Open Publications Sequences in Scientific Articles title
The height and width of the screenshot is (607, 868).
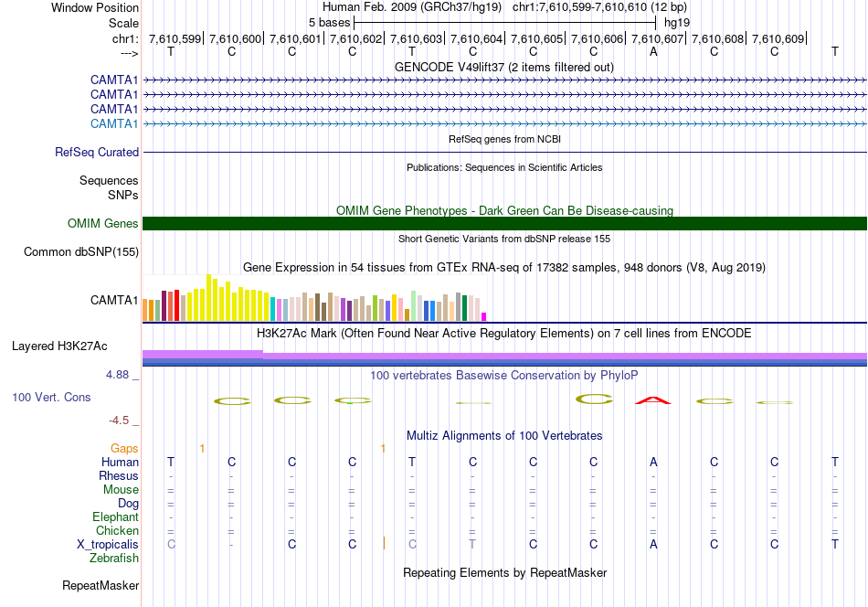(x=504, y=167)
